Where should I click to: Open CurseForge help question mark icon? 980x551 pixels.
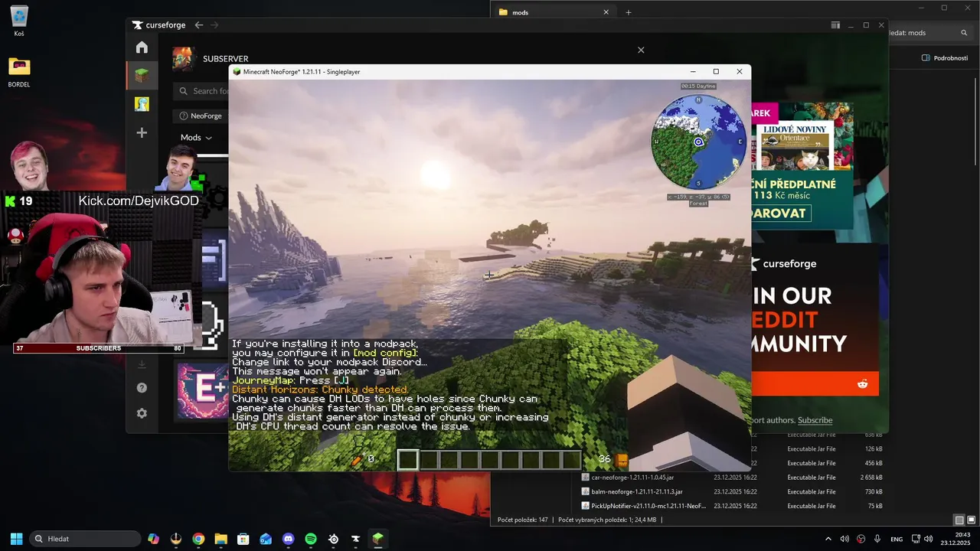[x=142, y=388]
